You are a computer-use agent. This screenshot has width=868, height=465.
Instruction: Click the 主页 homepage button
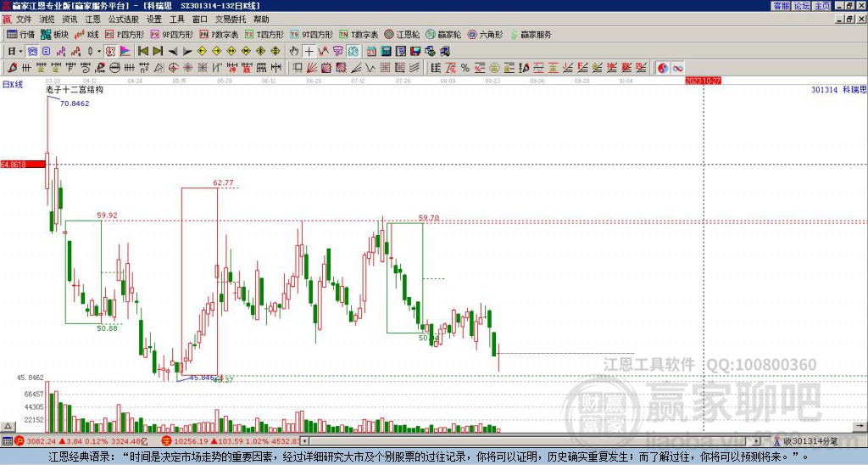pyautogui.click(x=822, y=6)
